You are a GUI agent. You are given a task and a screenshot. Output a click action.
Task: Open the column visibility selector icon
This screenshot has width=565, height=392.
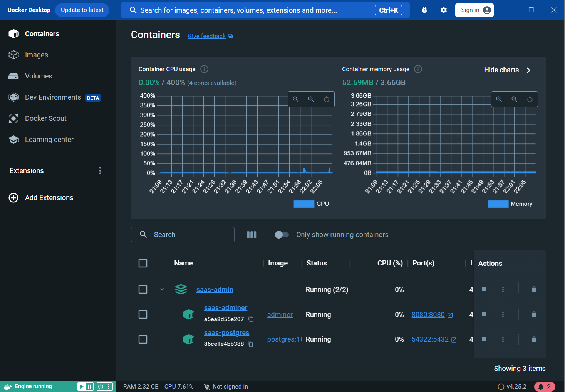pyautogui.click(x=251, y=235)
